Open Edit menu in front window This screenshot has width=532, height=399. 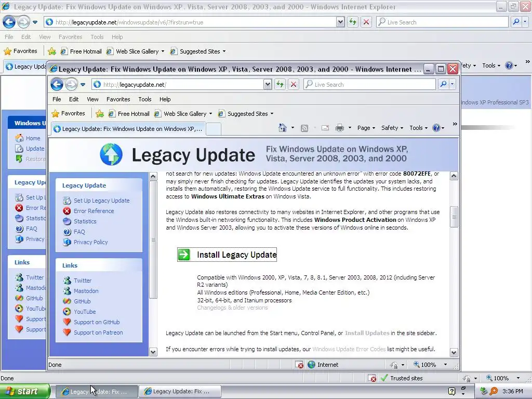click(x=74, y=99)
